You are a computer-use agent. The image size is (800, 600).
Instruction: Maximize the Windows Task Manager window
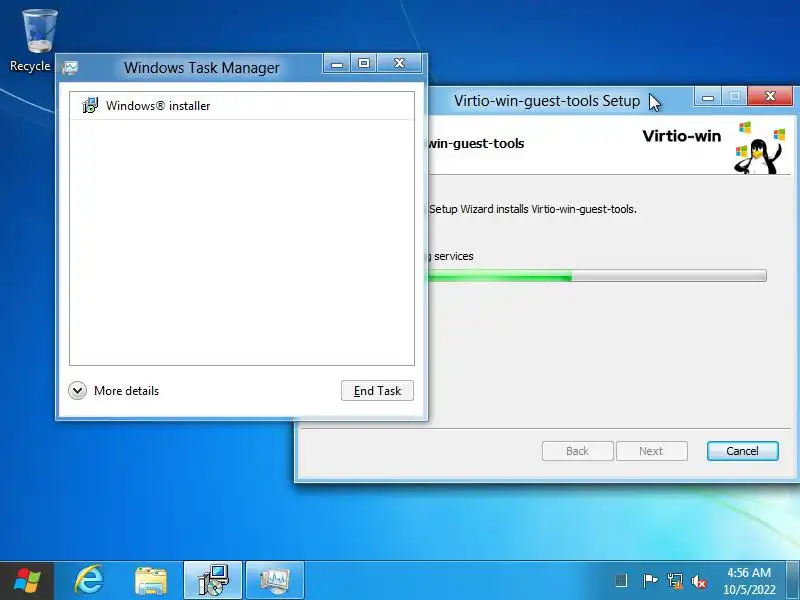pos(364,64)
